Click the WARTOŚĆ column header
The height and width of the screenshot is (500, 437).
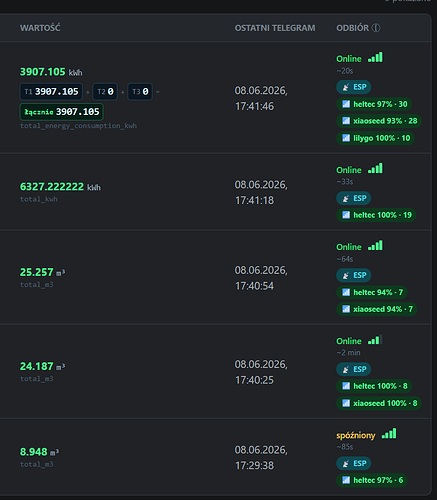click(x=40, y=28)
